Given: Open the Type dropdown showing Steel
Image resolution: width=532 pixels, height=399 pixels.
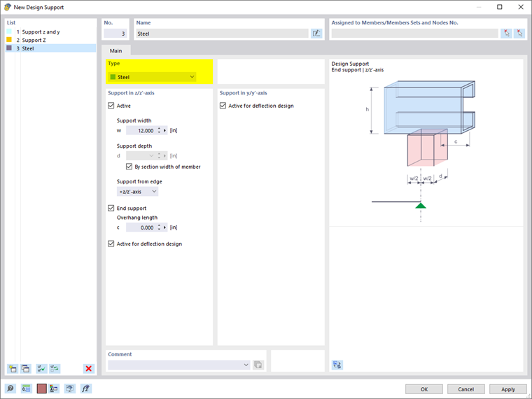Looking at the screenshot, I should pyautogui.click(x=152, y=77).
